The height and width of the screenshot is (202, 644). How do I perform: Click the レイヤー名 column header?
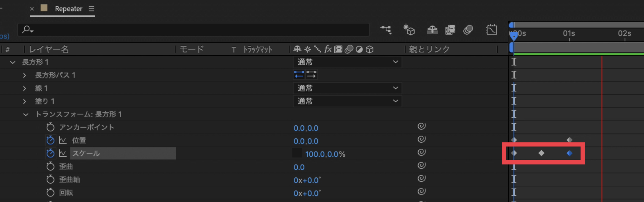point(49,49)
